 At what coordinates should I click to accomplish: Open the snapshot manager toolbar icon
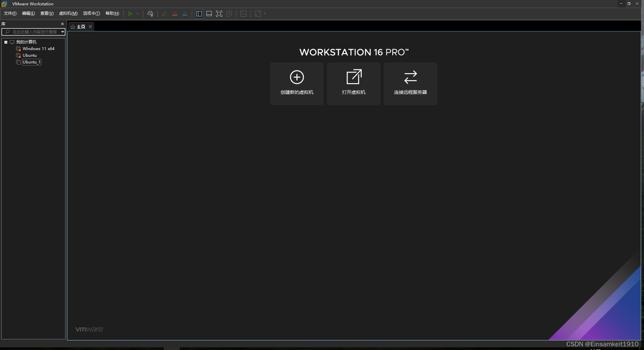(x=185, y=14)
